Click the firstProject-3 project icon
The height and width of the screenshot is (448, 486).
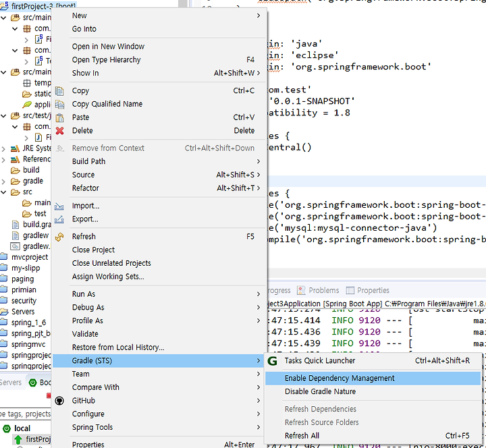click(4, 5)
